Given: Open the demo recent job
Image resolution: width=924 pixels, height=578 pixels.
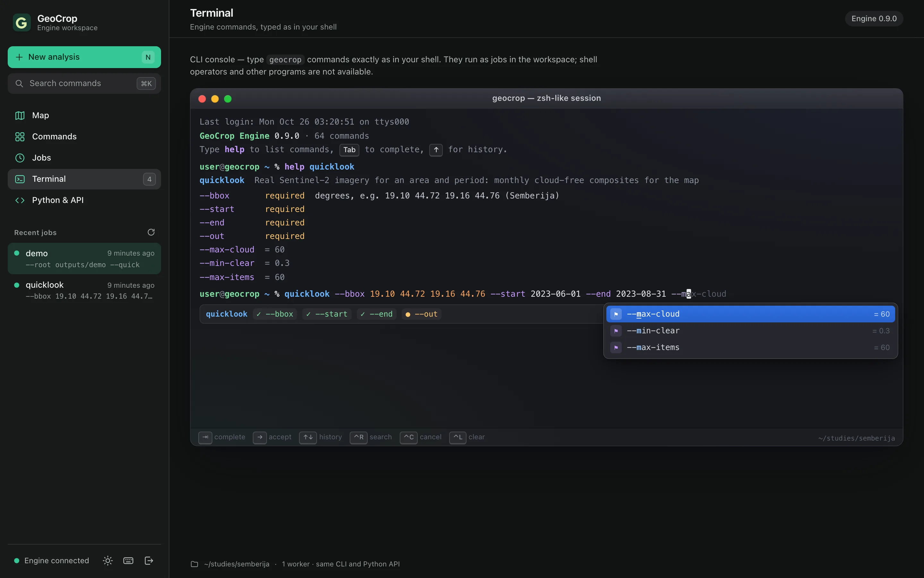Looking at the screenshot, I should [x=84, y=259].
